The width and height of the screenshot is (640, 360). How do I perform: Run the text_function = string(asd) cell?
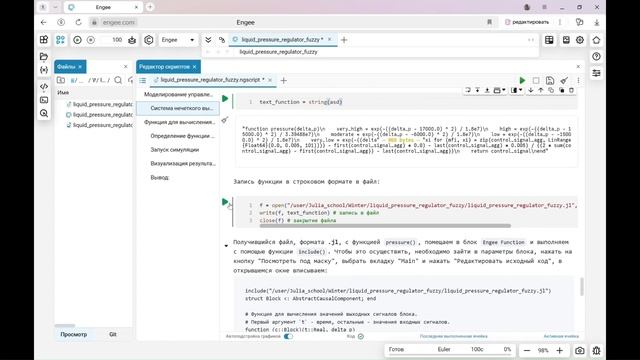coord(225,98)
